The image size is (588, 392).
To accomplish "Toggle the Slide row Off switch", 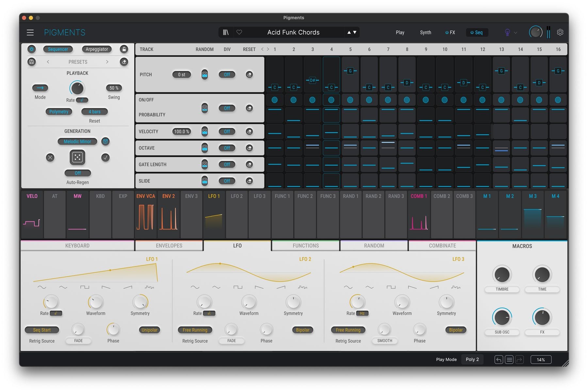I will pos(227,181).
